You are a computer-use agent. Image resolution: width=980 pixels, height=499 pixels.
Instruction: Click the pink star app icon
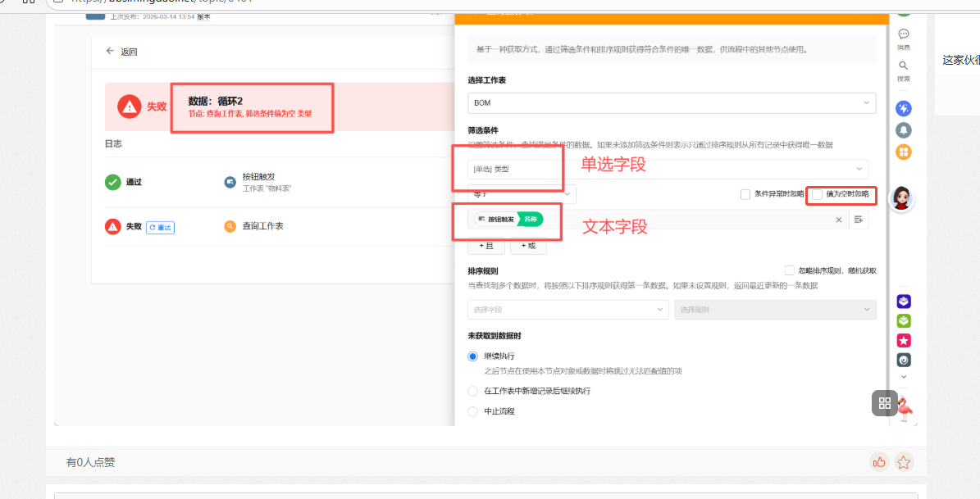coord(903,340)
